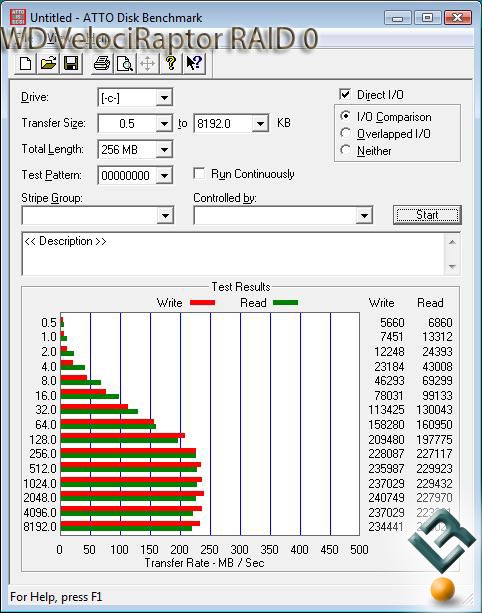Click write value 240749 for 2048.0
The width and height of the screenshot is (482, 613).
[386, 498]
